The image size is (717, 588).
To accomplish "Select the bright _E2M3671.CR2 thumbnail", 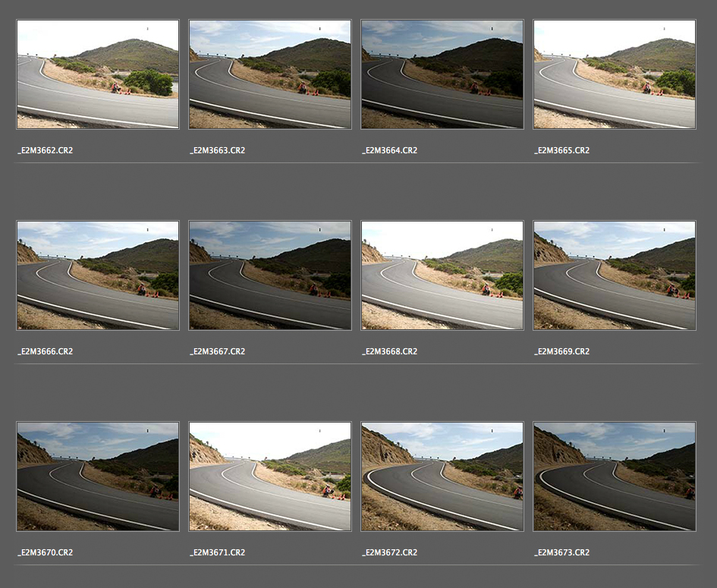I will pos(270,476).
